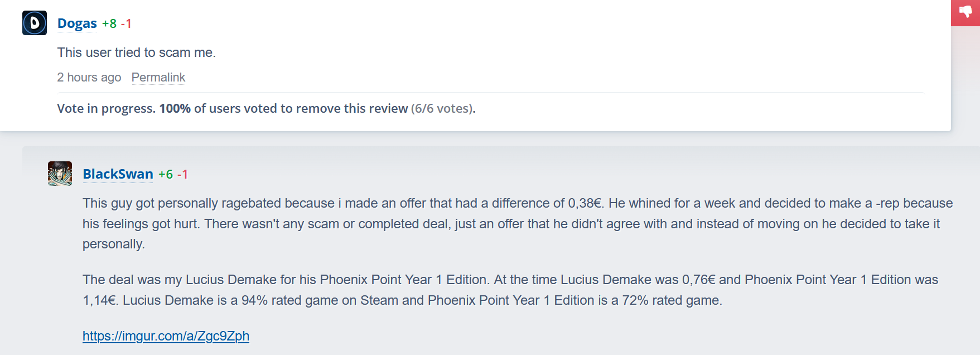
Task: Click BlackSwan's -1 negative reputation count
Action: pos(182,174)
